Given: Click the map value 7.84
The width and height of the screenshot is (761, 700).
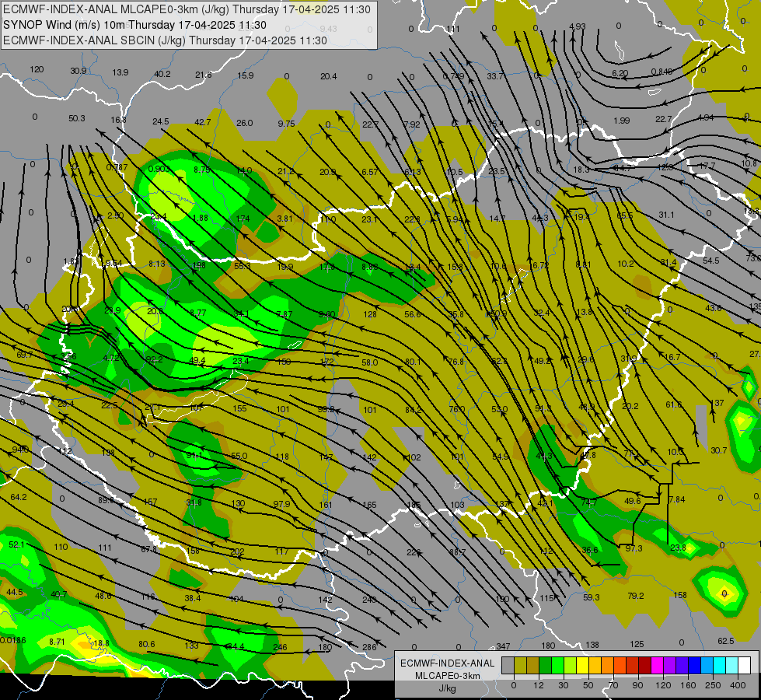Looking at the screenshot, I should tap(676, 499).
